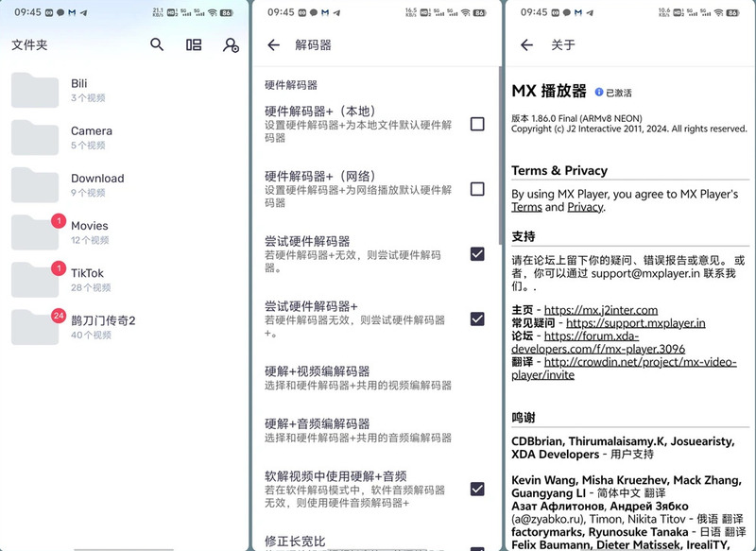This screenshot has width=756, height=551.
Task: Switch the view layout using the grid icon
Action: [194, 44]
